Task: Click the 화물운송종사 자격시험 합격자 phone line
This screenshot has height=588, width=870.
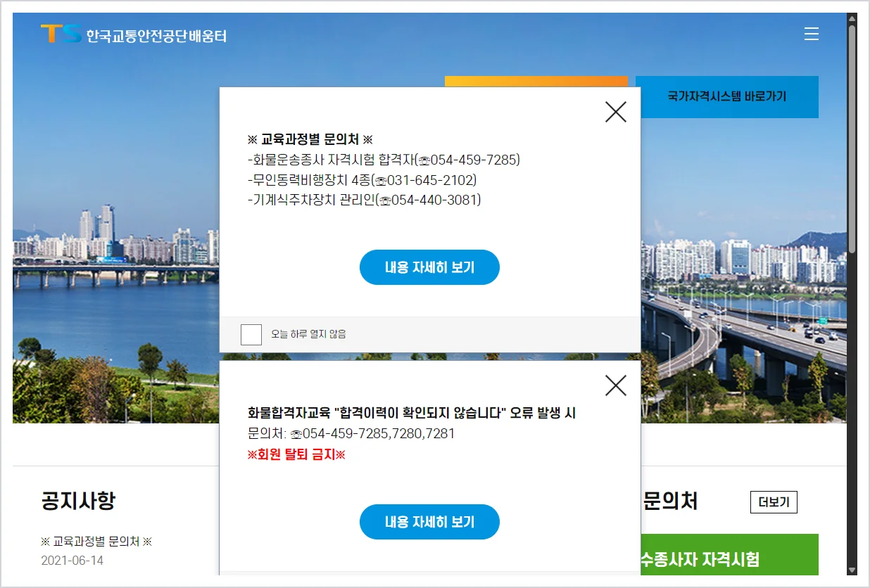Action: tap(384, 160)
